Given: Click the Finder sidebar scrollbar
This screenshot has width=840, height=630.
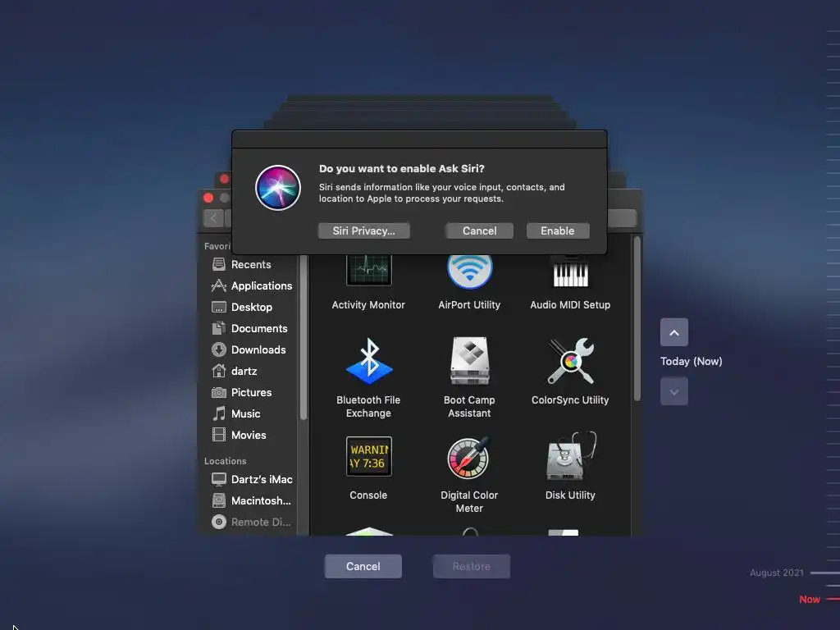Looking at the screenshot, I should click(304, 337).
